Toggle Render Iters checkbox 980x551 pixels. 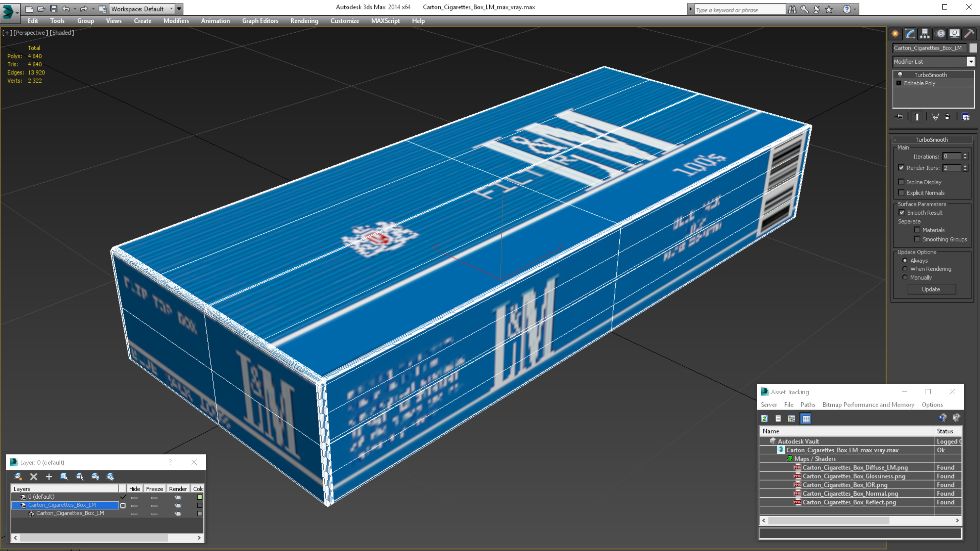pos(901,167)
